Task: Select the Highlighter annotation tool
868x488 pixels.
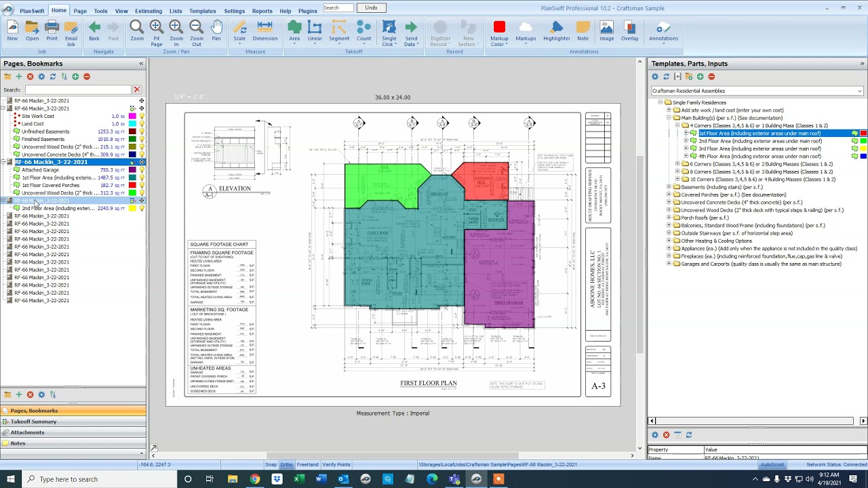Action: pos(557,31)
